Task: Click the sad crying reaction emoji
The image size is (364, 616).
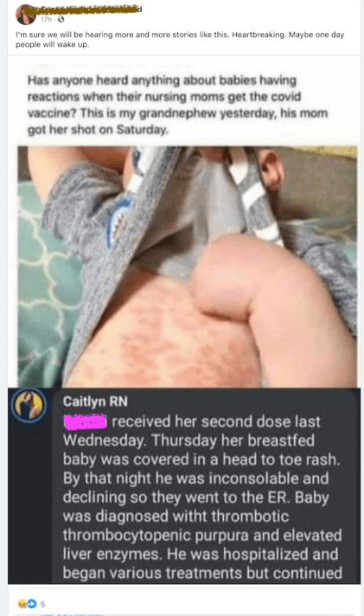Action: pyautogui.click(x=22, y=603)
